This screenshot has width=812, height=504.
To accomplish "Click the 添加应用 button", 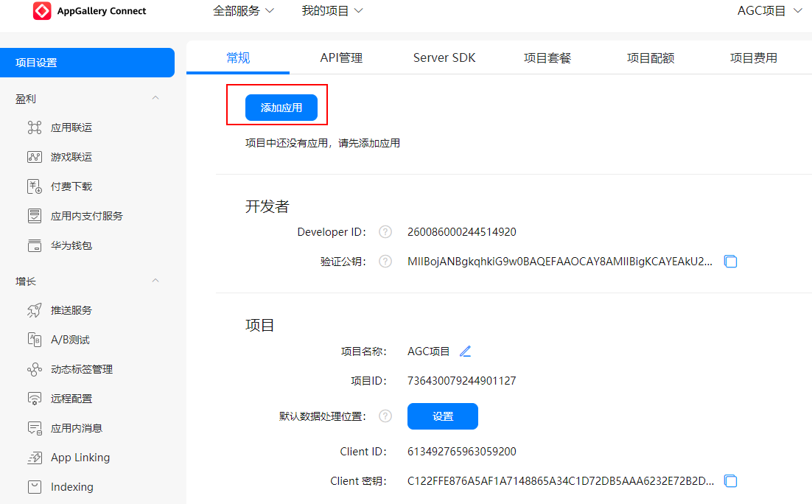I will click(x=281, y=108).
